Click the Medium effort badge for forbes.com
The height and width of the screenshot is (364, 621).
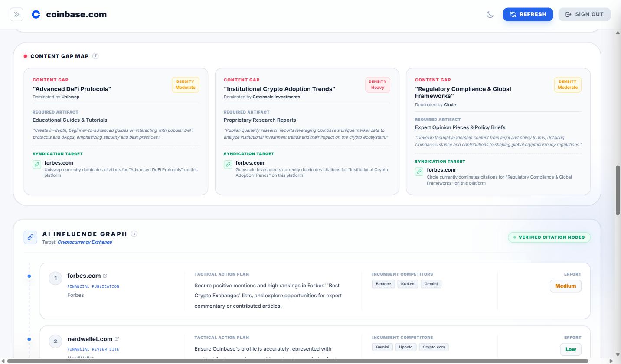tap(565, 286)
